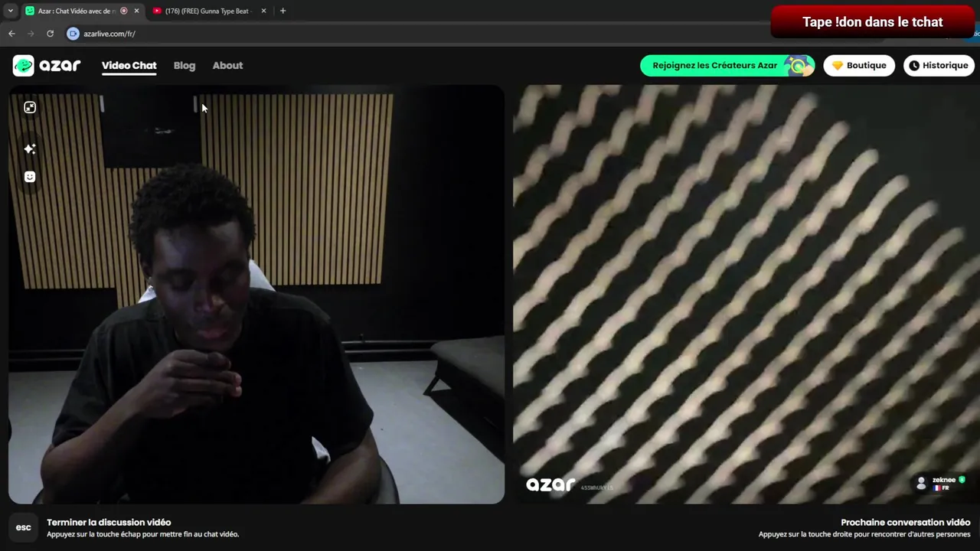Close the Gunna Type Beat YouTube tab

(x=263, y=11)
